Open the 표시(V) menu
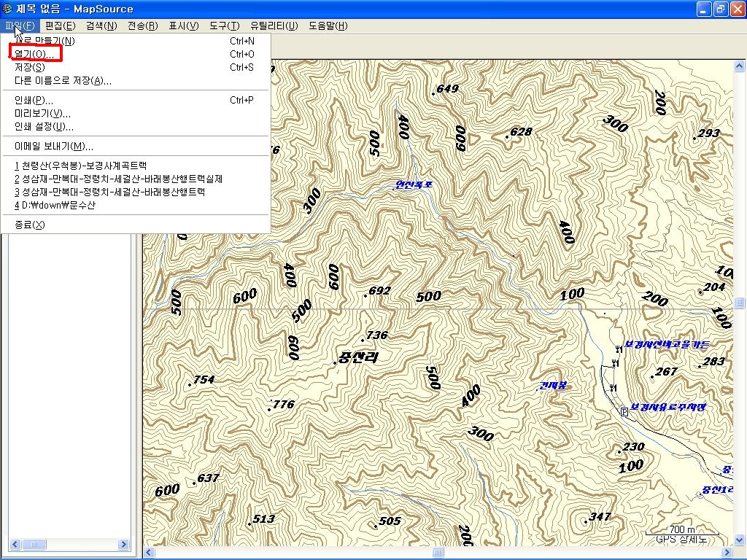The height and width of the screenshot is (560, 747). click(183, 26)
